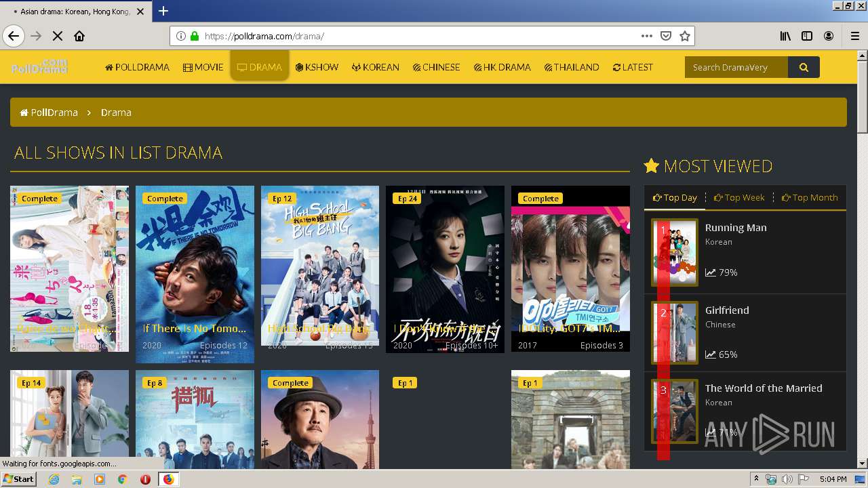This screenshot has width=868, height=488.
Task: Open the Ep 14 drama poster
Action: tap(69, 419)
